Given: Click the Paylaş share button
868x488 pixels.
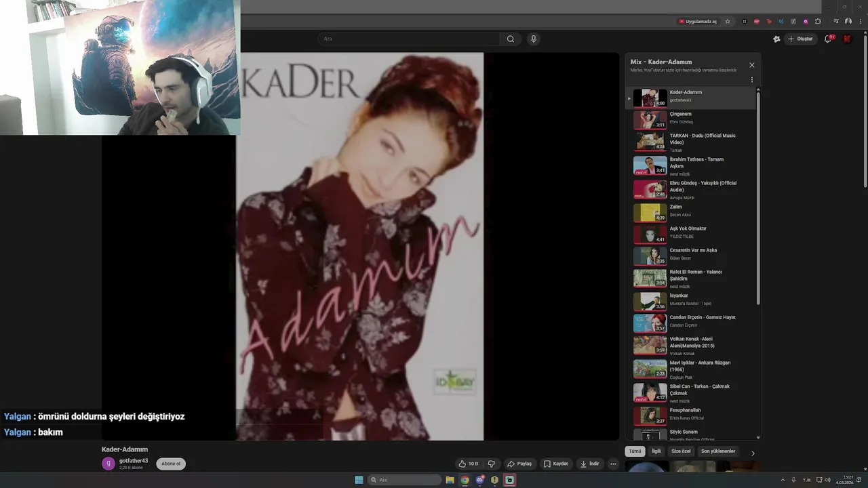Looking at the screenshot, I should coord(519,464).
